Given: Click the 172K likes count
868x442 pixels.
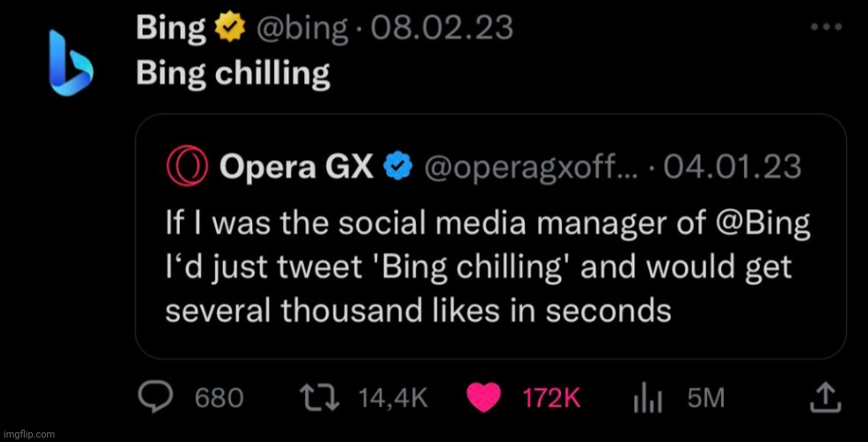Looking at the screenshot, I should 551,398.
